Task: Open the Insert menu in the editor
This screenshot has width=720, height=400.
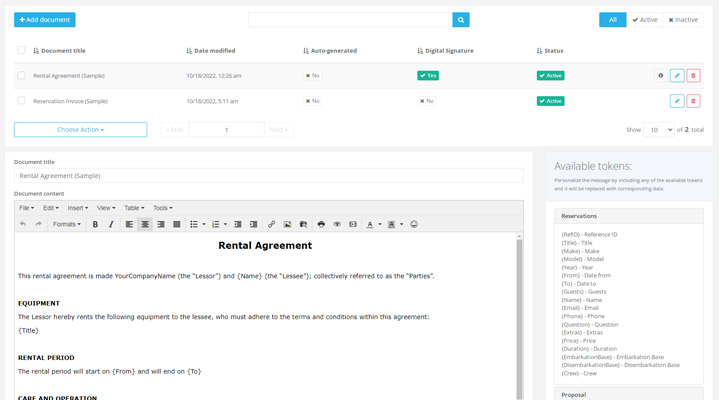Action: click(x=78, y=208)
